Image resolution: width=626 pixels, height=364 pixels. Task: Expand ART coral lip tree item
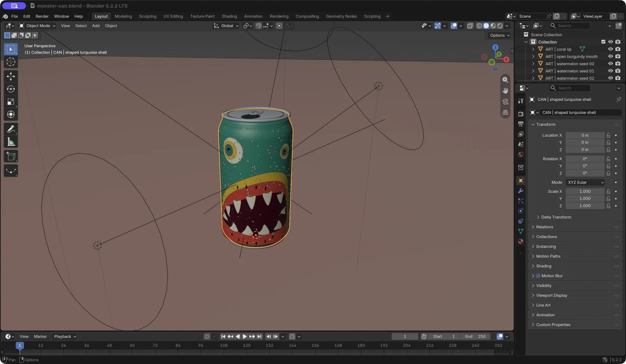[533, 49]
